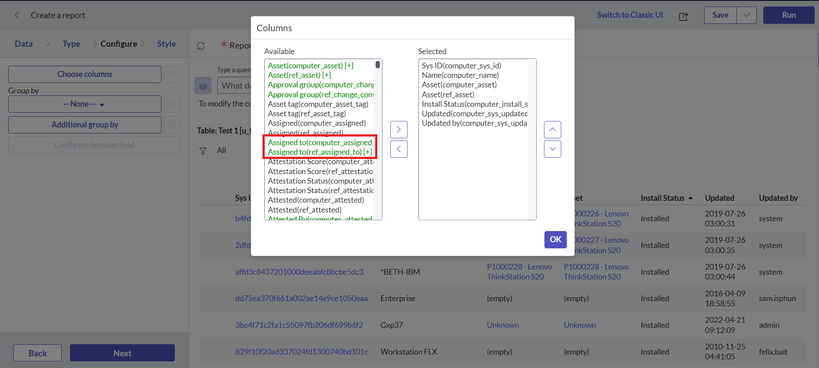The height and width of the screenshot is (368, 819).
Task: Click the question box icon left of the input
Action: [203, 86]
